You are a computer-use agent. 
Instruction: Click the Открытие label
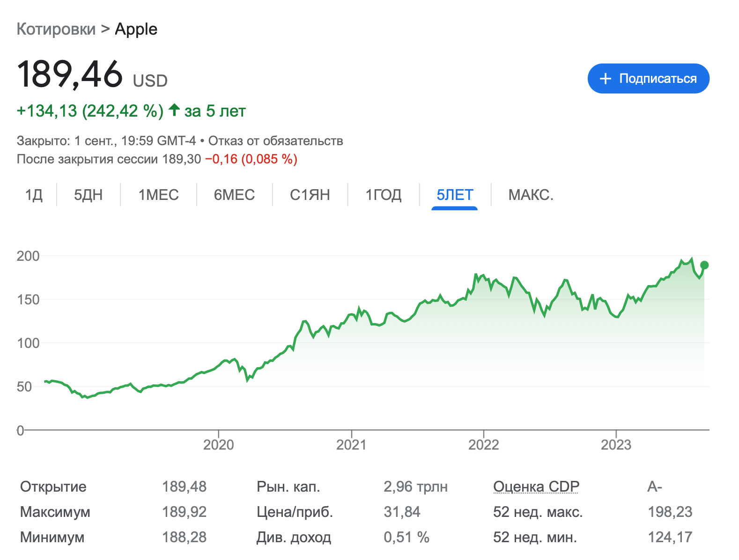(53, 486)
